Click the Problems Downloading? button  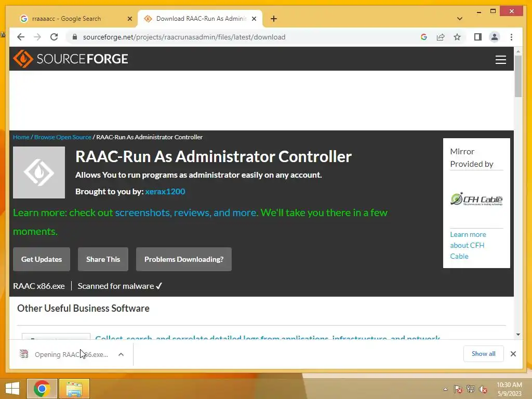(184, 259)
